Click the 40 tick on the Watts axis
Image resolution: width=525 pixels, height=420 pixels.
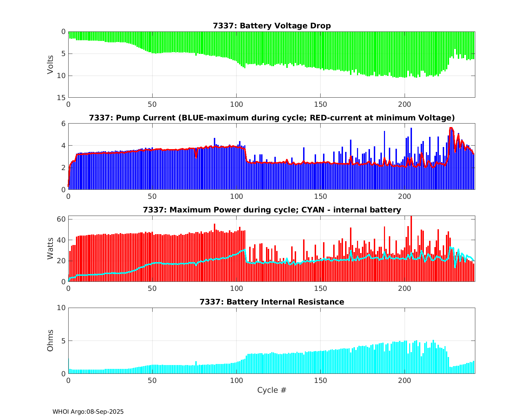[62, 240]
